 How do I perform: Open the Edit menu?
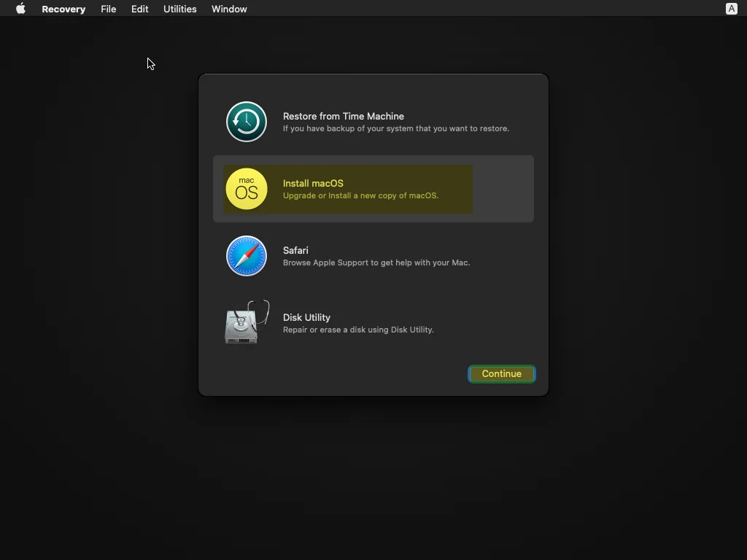[x=139, y=9]
